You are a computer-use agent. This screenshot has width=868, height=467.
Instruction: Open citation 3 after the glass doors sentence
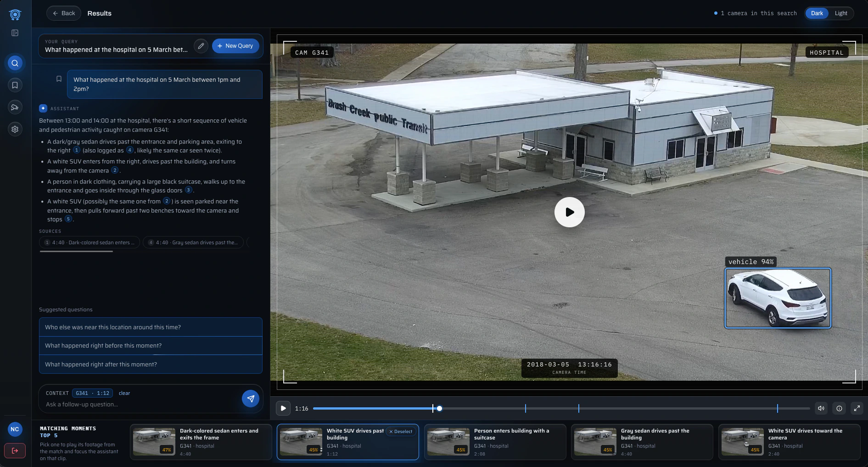pos(189,190)
